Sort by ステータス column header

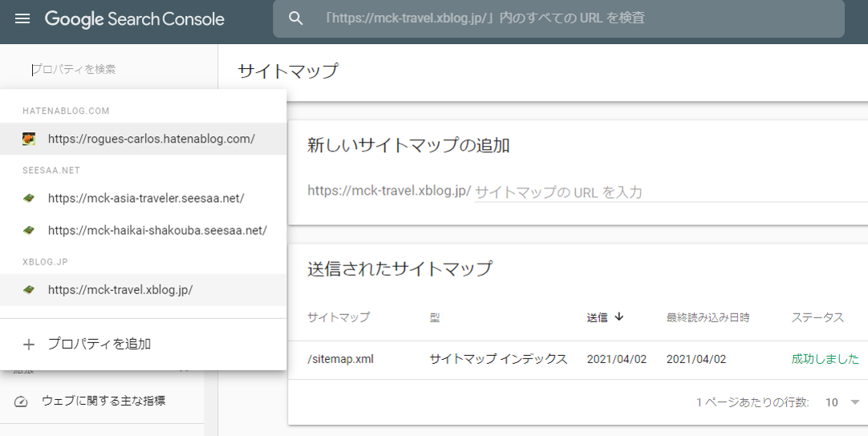[x=817, y=317]
